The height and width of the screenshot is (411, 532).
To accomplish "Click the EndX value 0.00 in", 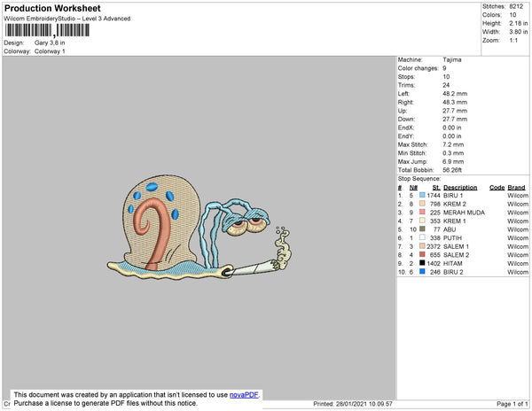I will pyautogui.click(x=451, y=128).
